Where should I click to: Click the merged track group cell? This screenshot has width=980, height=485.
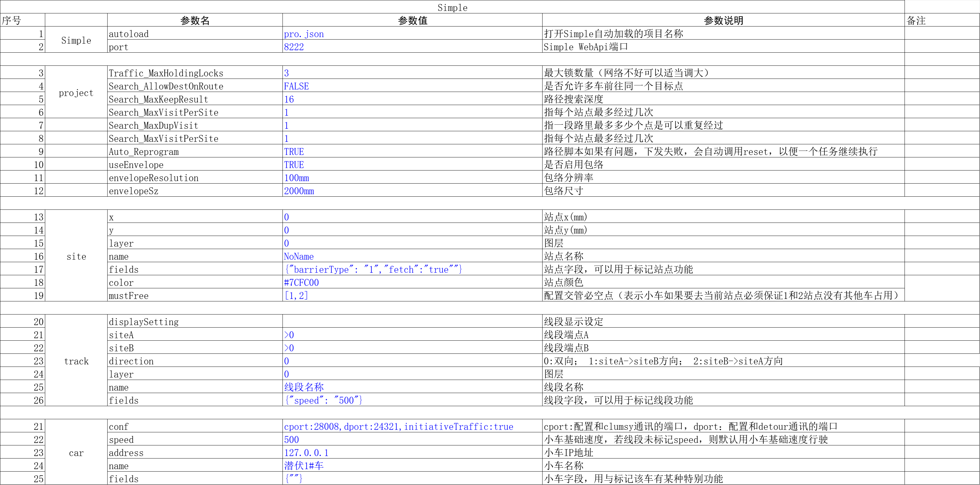pyautogui.click(x=76, y=361)
